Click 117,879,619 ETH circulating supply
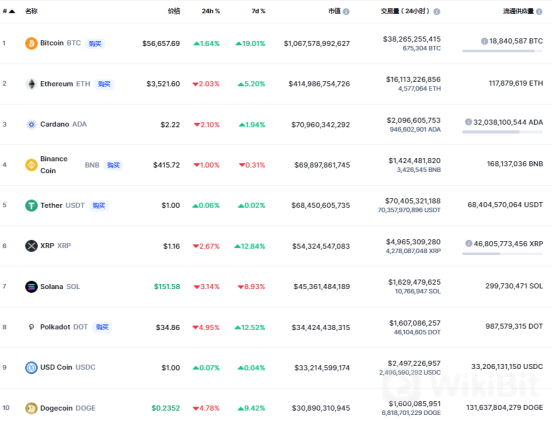Viewport: 554px width, 421px height. click(516, 83)
